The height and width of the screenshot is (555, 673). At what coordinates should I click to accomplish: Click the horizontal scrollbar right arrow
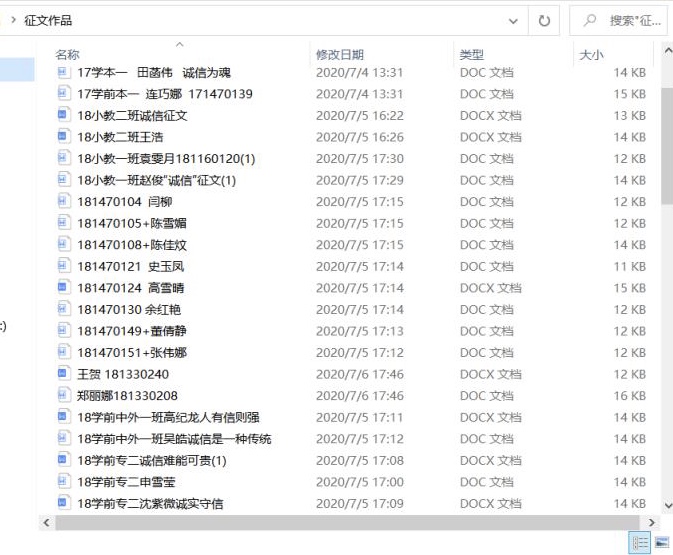653,523
